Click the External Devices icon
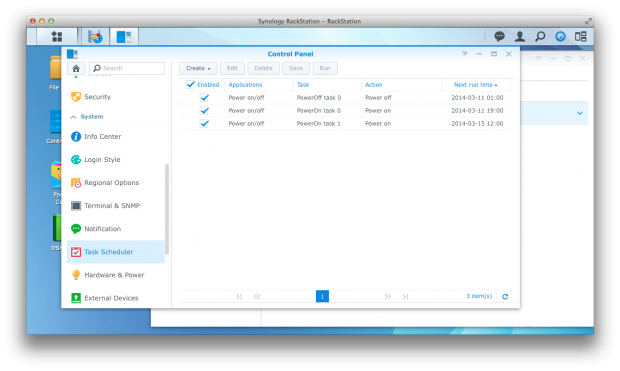The height and width of the screenshot is (371, 620). pyautogui.click(x=76, y=298)
